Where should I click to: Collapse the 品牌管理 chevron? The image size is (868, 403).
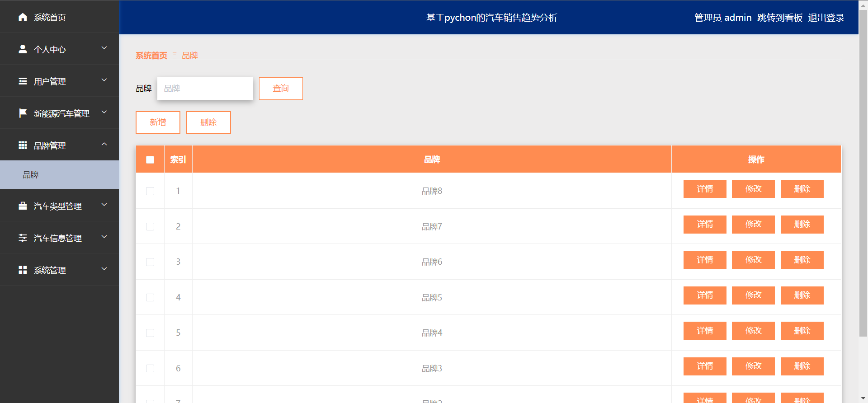click(x=104, y=144)
